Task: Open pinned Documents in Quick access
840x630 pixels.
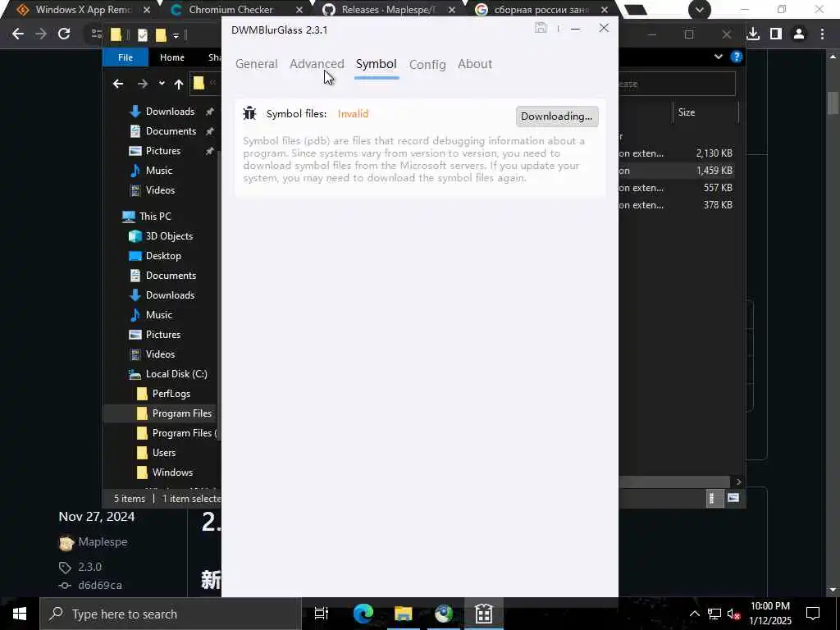Action: [x=171, y=131]
